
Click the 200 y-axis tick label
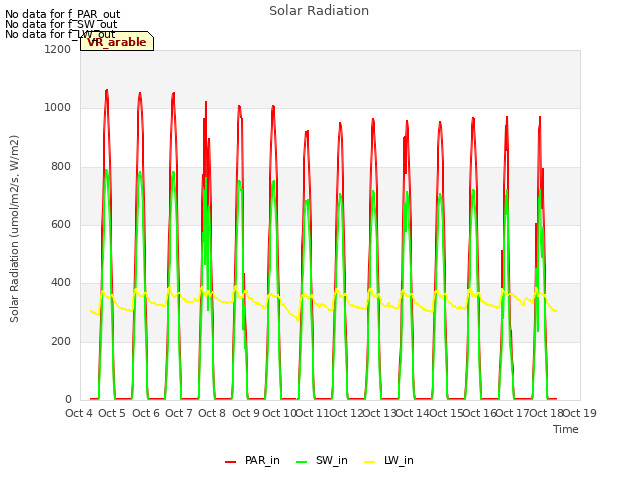(x=61, y=342)
